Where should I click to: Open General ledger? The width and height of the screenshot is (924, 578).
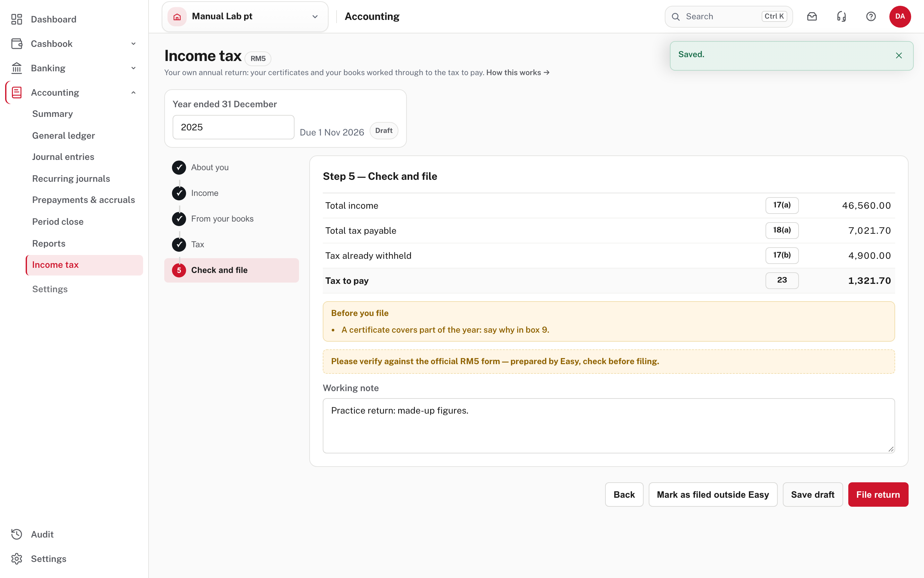pos(64,136)
